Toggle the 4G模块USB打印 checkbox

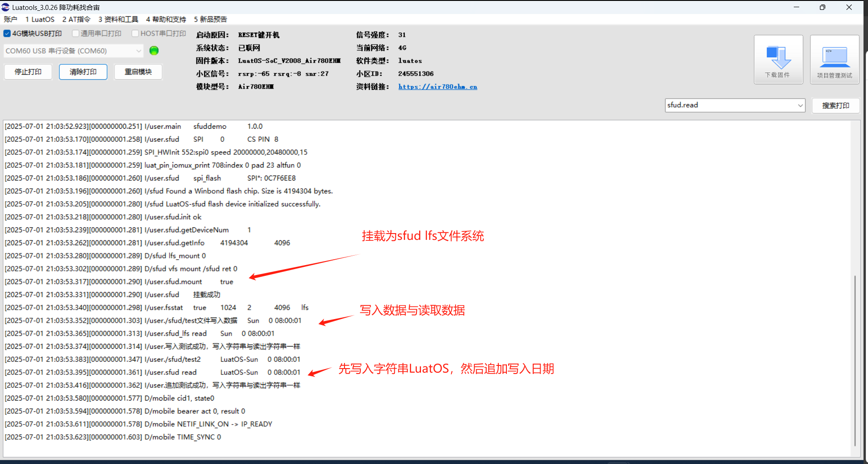click(7, 33)
